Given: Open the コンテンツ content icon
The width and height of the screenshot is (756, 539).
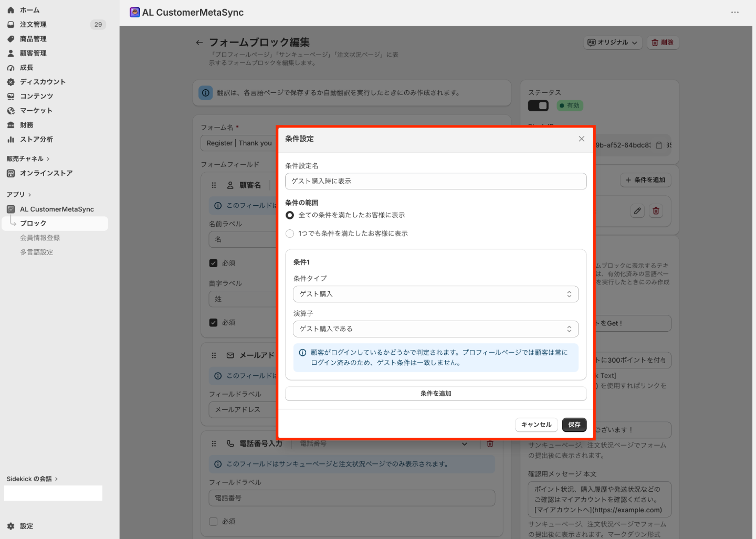Looking at the screenshot, I should coord(10,96).
